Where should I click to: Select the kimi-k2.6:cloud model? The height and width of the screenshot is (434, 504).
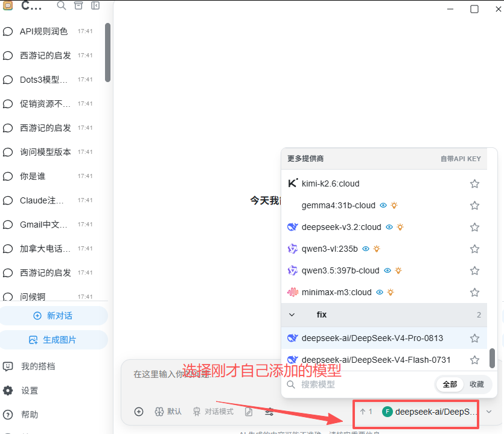click(x=384, y=183)
